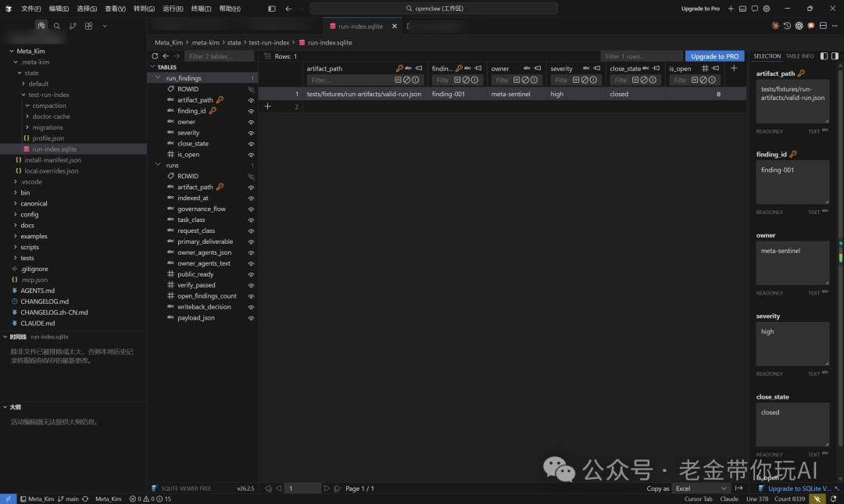Show the hidden run_findings ROWID column
Image resolution: width=844 pixels, height=504 pixels.
(251, 89)
